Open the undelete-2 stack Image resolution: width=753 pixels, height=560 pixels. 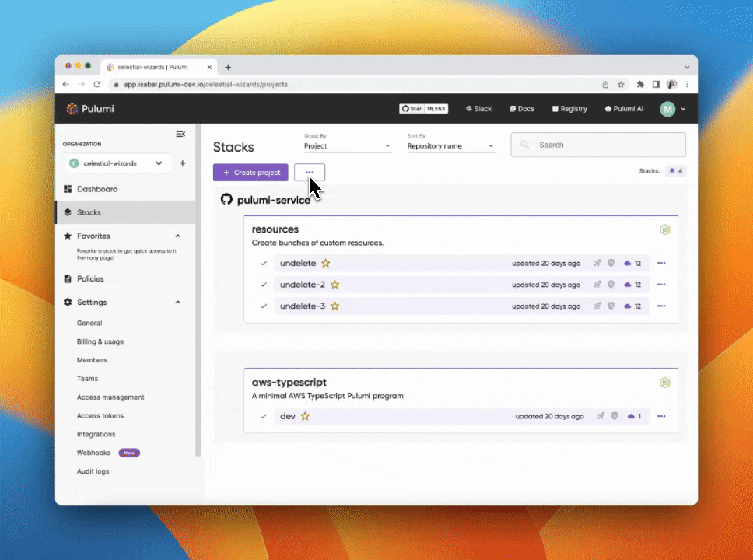tap(303, 285)
